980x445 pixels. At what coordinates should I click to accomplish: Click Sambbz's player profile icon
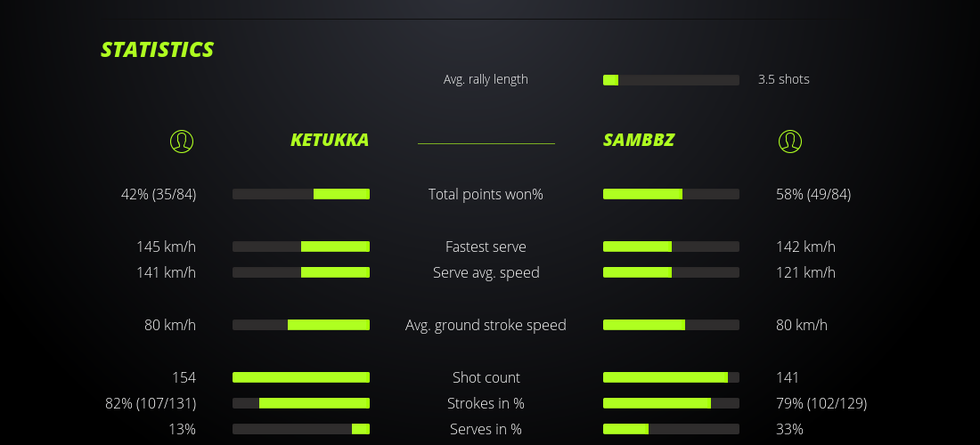(x=790, y=141)
